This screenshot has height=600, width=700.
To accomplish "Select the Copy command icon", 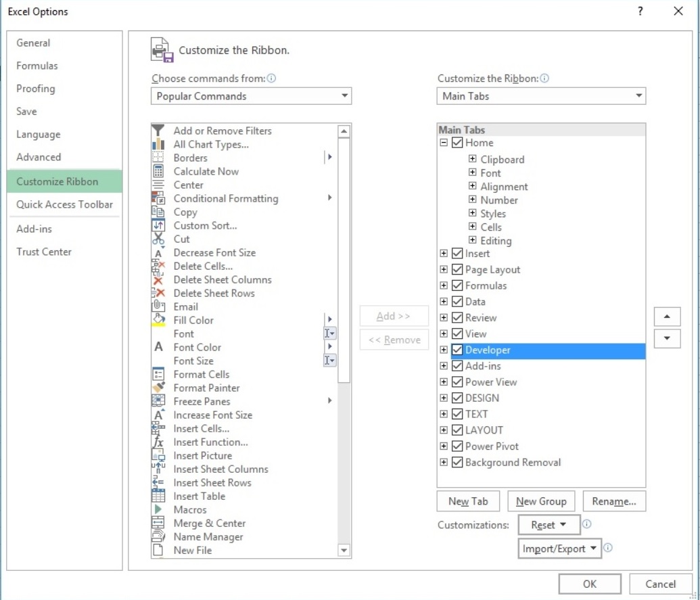I will [158, 212].
